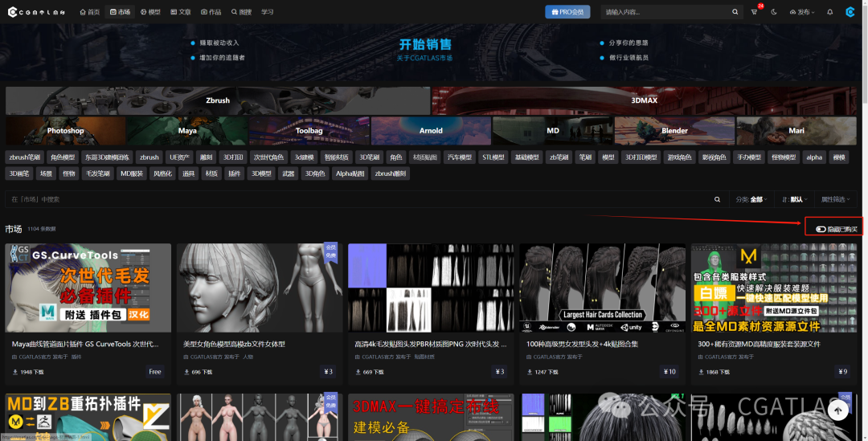Click the ¥9 price badge
This screenshot has width=868, height=441.
click(x=842, y=372)
